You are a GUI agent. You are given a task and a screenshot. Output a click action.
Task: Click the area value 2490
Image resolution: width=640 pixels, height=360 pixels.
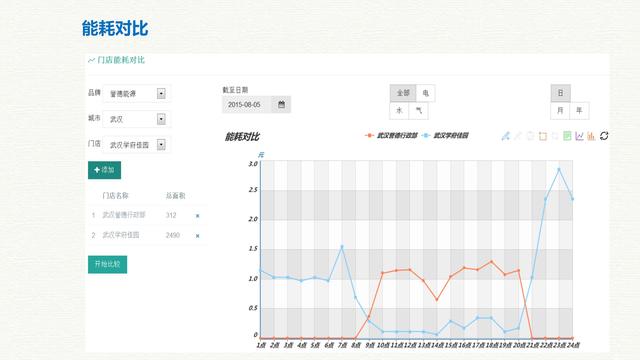pos(173,235)
